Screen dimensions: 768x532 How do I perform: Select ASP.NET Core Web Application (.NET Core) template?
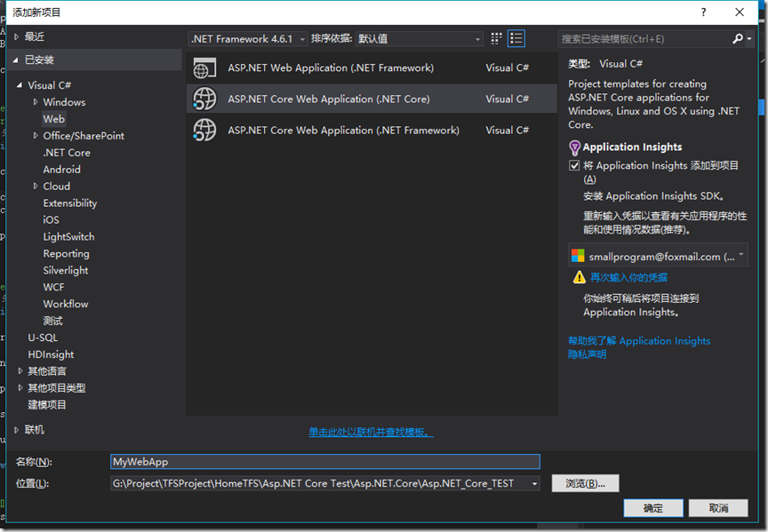click(x=372, y=99)
